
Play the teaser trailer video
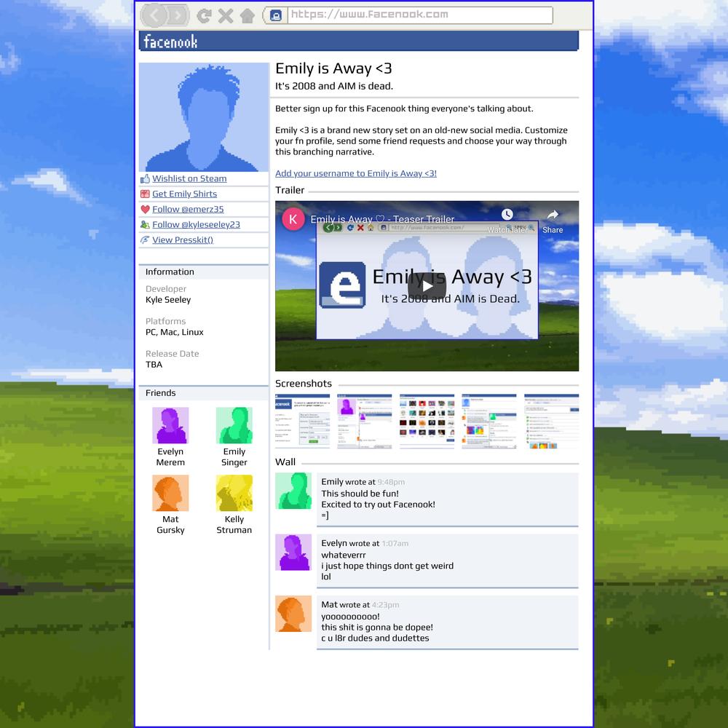tap(427, 286)
